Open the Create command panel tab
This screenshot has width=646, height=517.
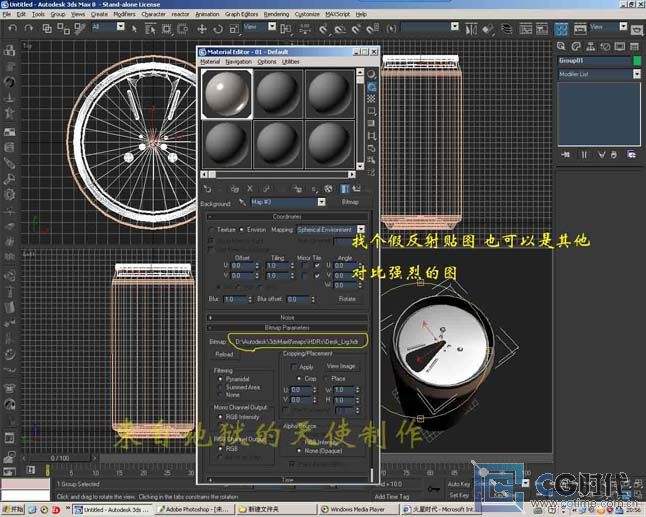pyautogui.click(x=561, y=46)
